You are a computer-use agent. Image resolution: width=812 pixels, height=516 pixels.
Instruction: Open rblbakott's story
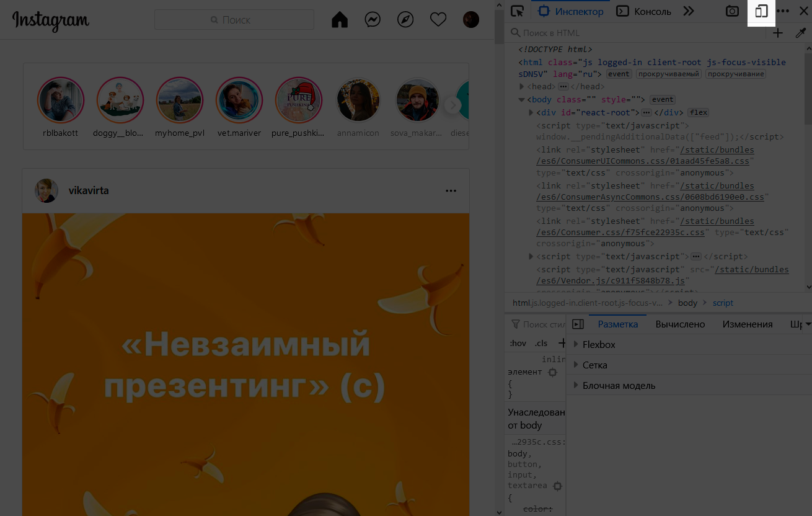[61, 100]
